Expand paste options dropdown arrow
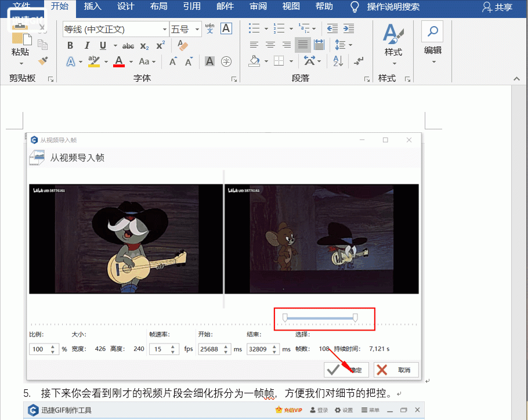The height and width of the screenshot is (420, 528). click(21, 63)
